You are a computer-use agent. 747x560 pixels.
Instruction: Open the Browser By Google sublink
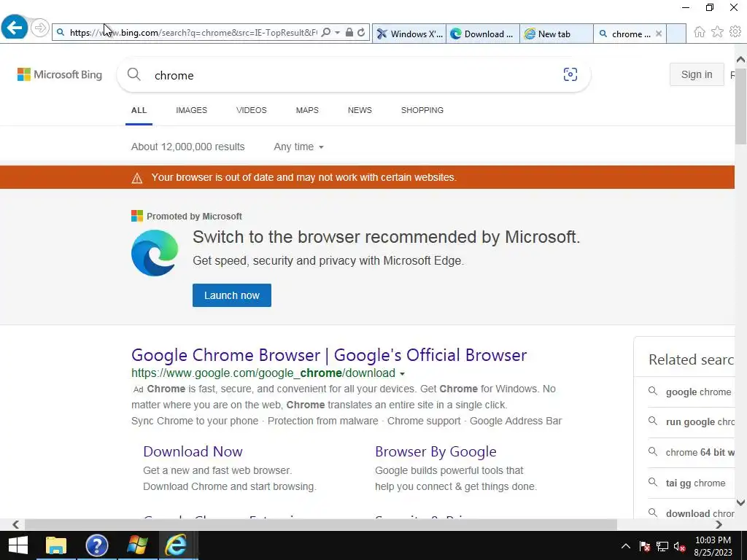tap(436, 451)
